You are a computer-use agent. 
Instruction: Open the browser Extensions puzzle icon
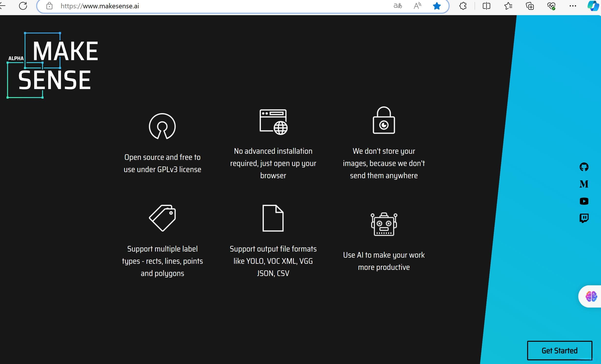coord(463,6)
